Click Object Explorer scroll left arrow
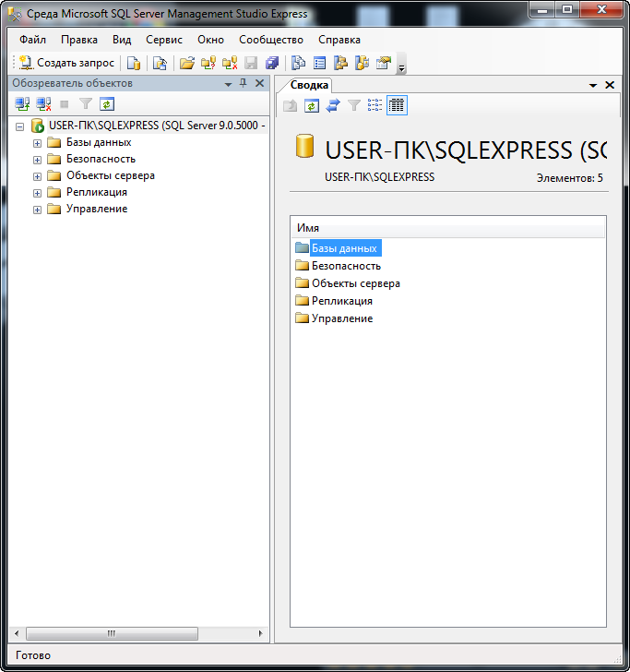 click(17, 633)
